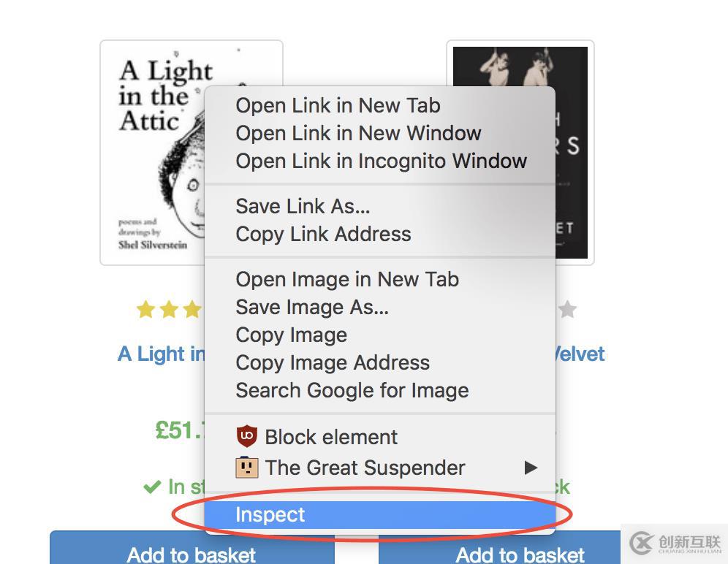The image size is (728, 564).
Task: Open the A Light in the Attic title link
Action: [162, 354]
